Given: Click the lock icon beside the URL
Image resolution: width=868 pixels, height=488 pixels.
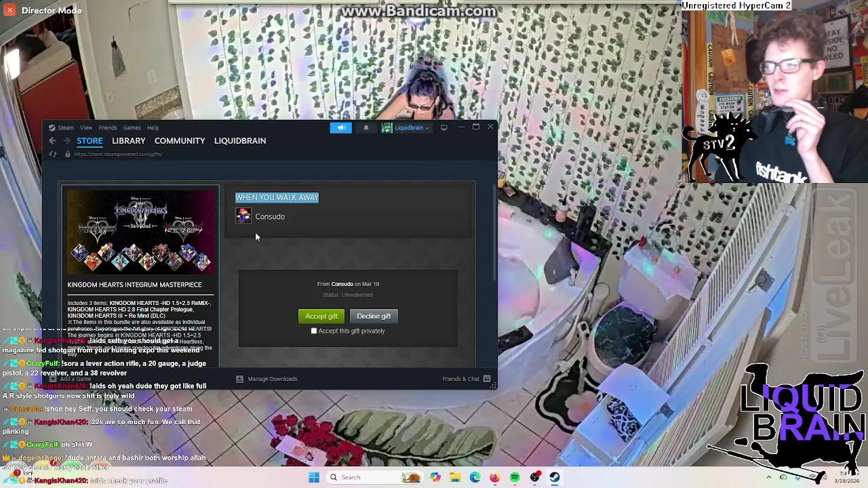Looking at the screenshot, I should [67, 154].
